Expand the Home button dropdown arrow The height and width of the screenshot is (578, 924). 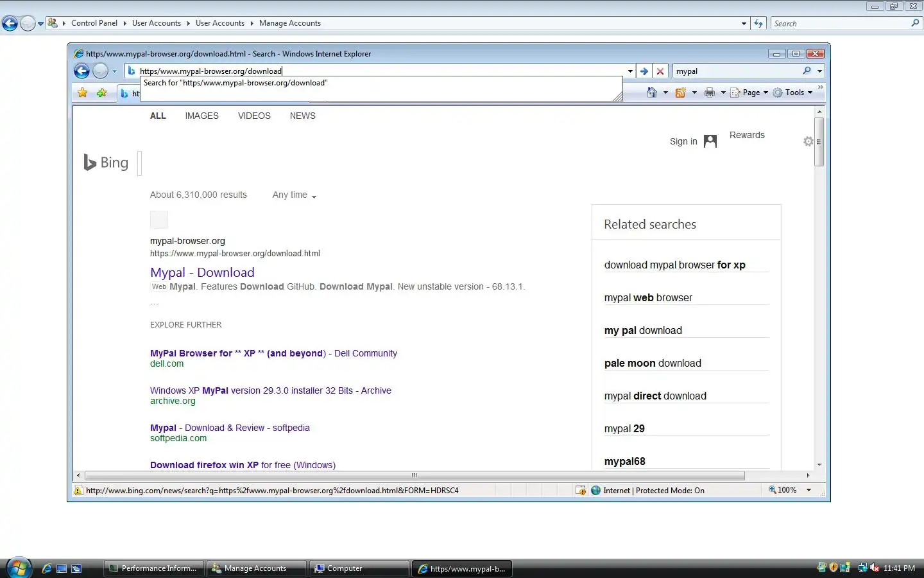(x=665, y=92)
